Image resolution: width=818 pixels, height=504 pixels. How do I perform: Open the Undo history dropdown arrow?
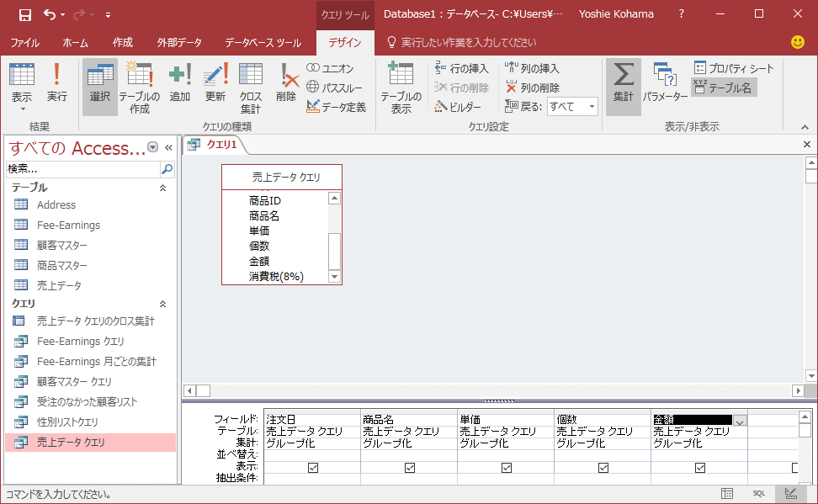(62, 15)
